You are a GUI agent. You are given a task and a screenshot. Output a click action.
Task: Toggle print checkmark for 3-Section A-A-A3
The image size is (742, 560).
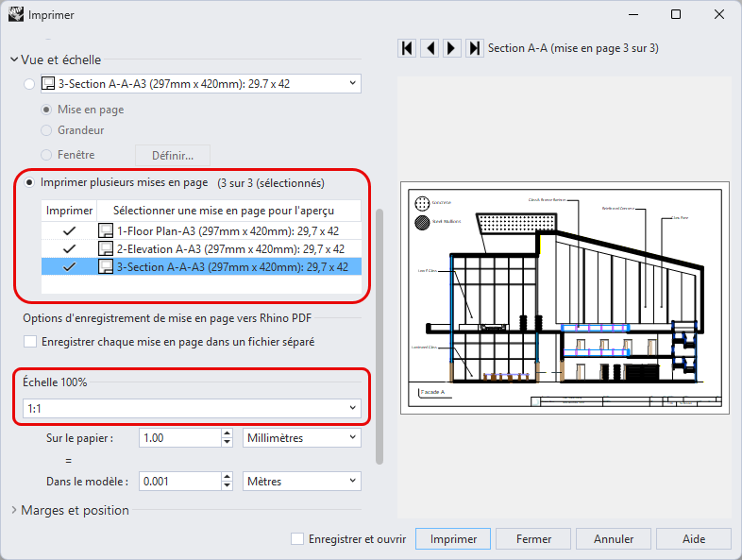click(x=68, y=266)
